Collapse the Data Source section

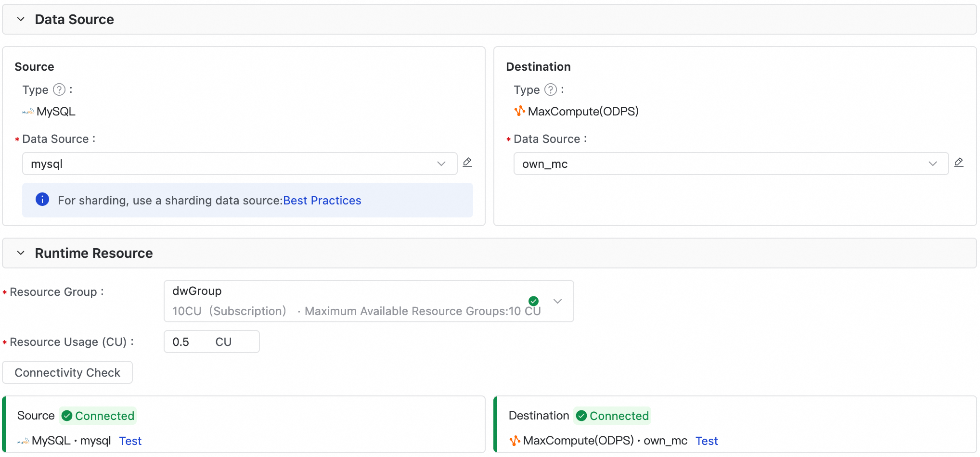coord(21,19)
